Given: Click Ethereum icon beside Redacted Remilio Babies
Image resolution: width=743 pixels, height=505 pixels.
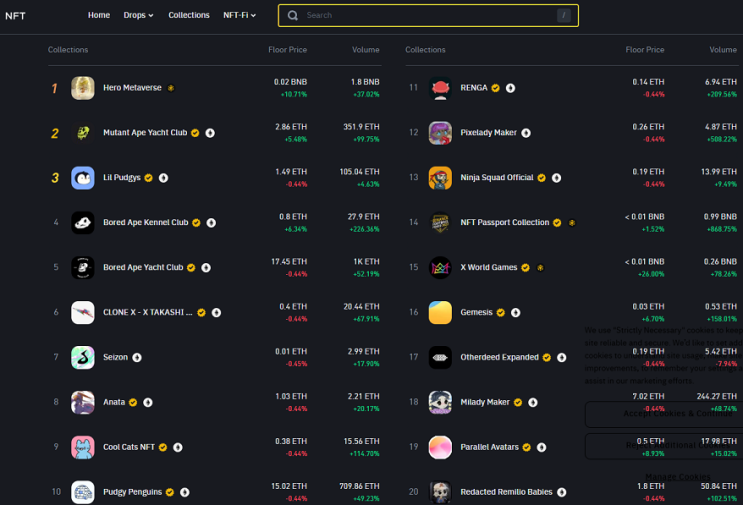Looking at the screenshot, I should (562, 492).
